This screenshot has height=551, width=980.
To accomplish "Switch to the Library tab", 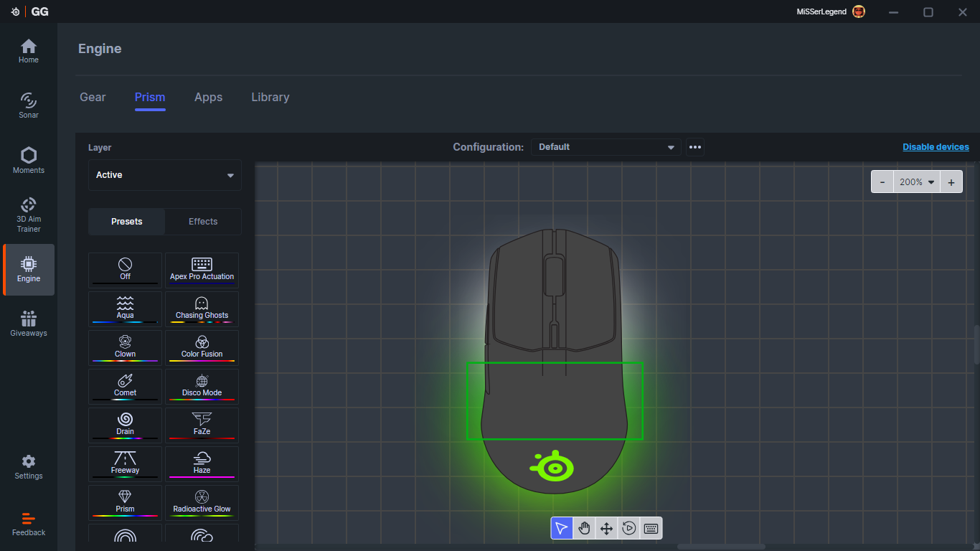I will [x=270, y=97].
